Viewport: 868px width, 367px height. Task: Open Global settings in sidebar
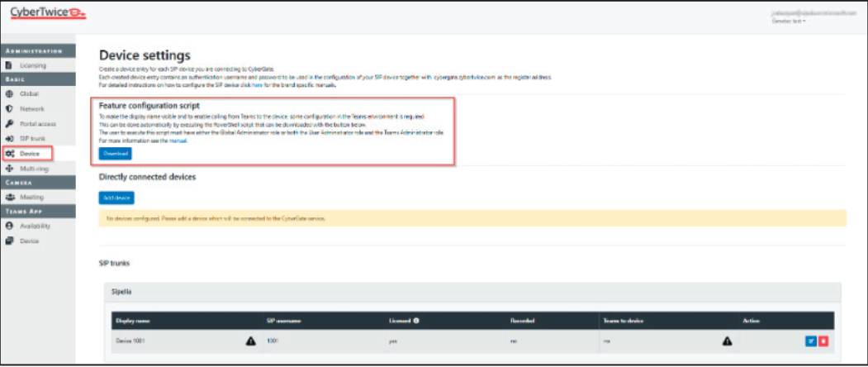(x=29, y=94)
